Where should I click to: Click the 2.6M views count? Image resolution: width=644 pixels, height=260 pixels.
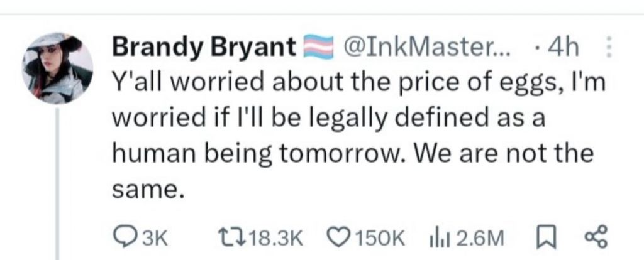[x=481, y=237]
